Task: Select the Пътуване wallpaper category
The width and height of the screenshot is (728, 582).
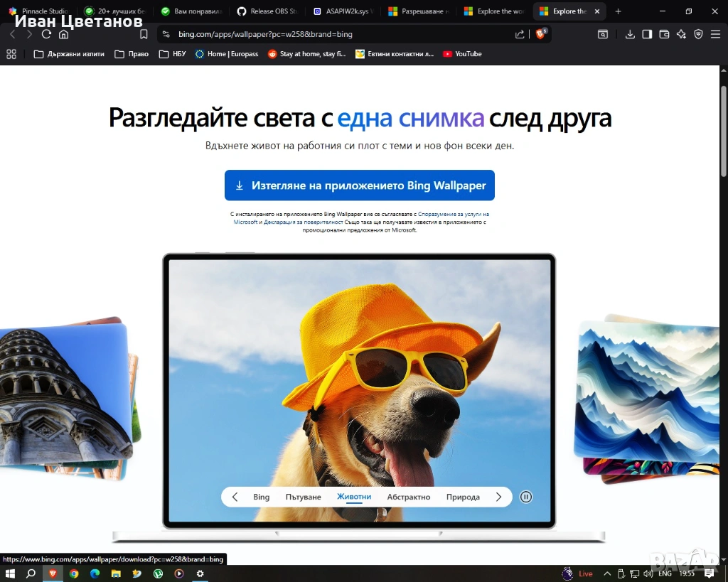Action: coord(303,497)
